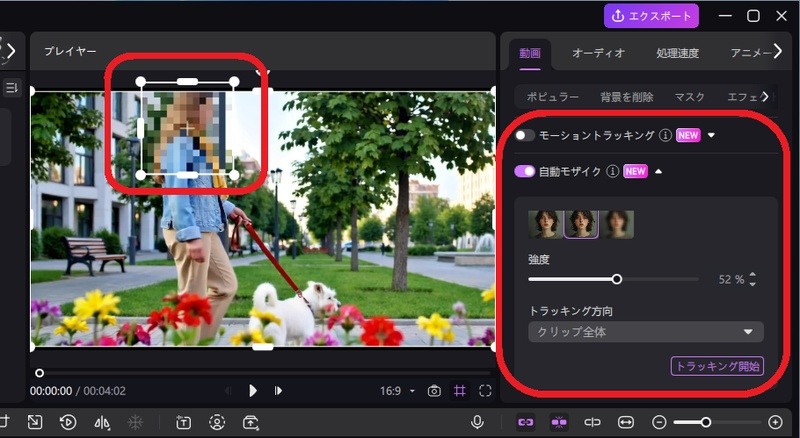The width and height of the screenshot is (800, 438).
Task: Select the ポピュラー sub-tab
Action: coord(553,97)
